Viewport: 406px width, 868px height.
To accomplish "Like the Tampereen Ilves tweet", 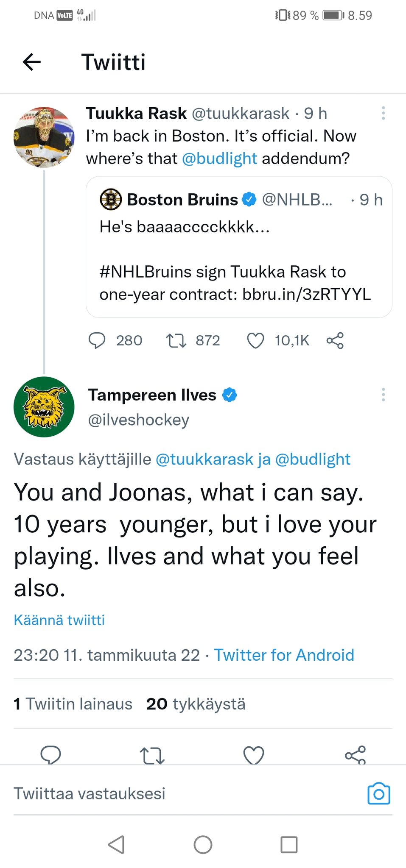I will 254,755.
